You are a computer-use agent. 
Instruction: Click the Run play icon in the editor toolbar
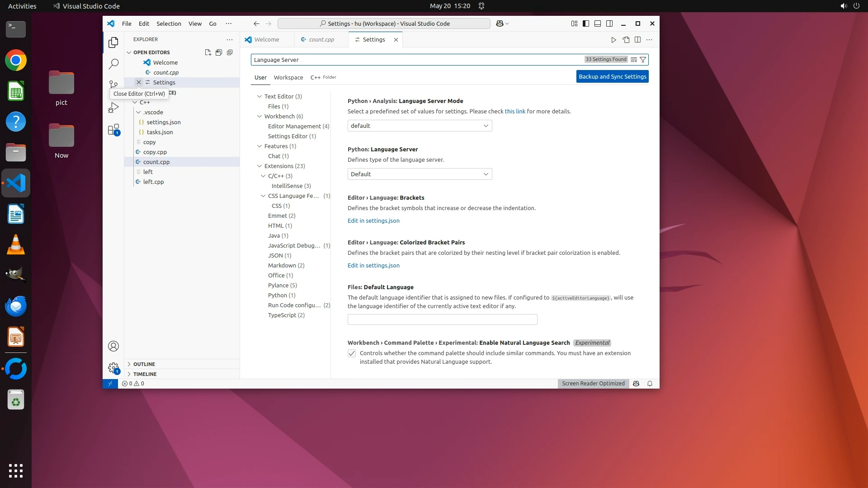point(613,40)
